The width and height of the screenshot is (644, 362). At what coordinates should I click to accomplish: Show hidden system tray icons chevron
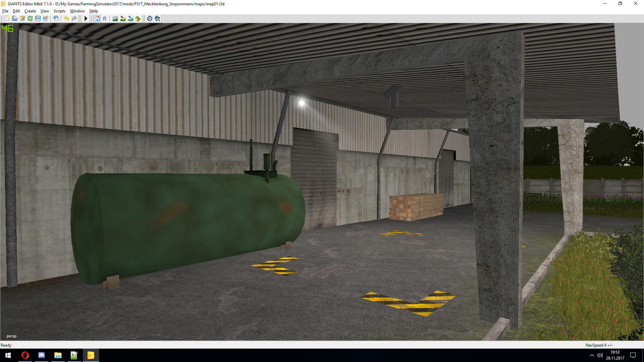click(x=592, y=355)
